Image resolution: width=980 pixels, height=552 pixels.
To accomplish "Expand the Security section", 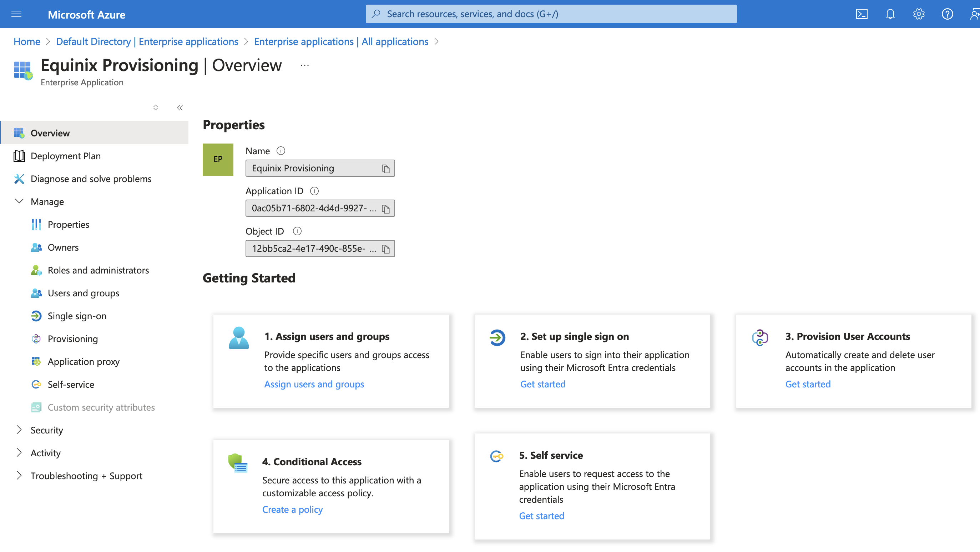I will 19,430.
